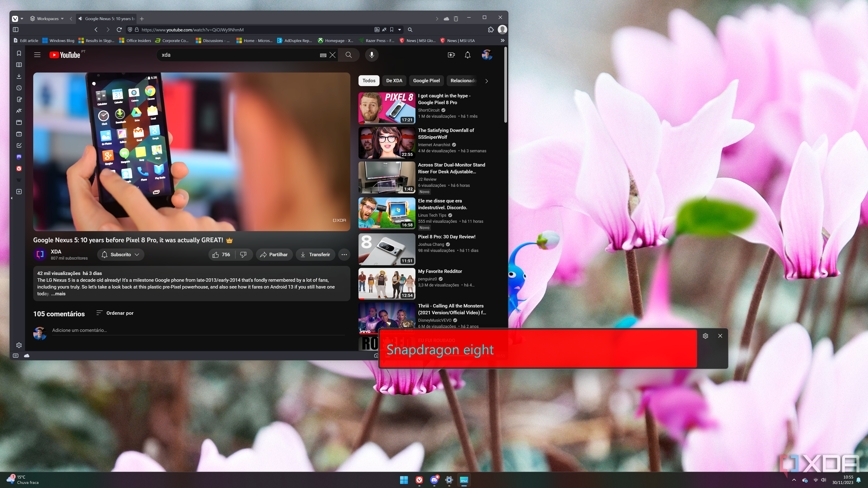Clear the YouTube search box text
This screenshot has height=488, width=868.
tap(333, 55)
